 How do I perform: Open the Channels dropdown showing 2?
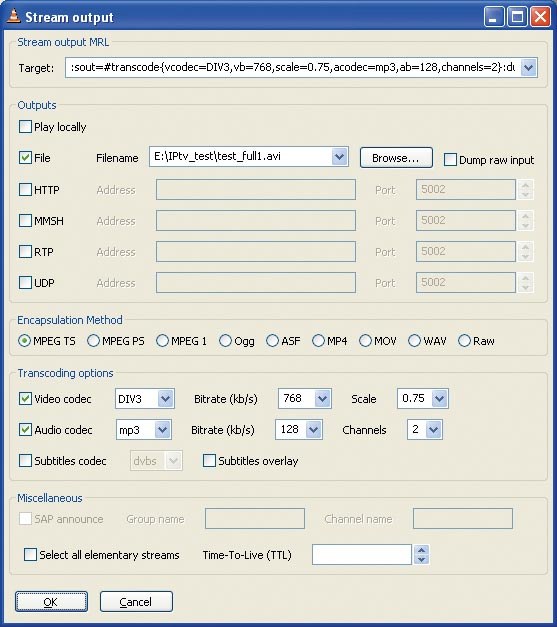coord(433,429)
